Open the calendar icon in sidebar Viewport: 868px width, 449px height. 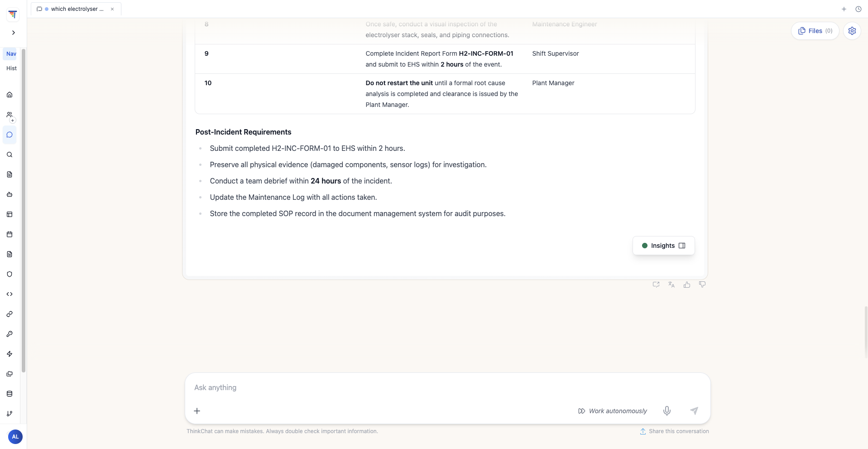coord(10,234)
